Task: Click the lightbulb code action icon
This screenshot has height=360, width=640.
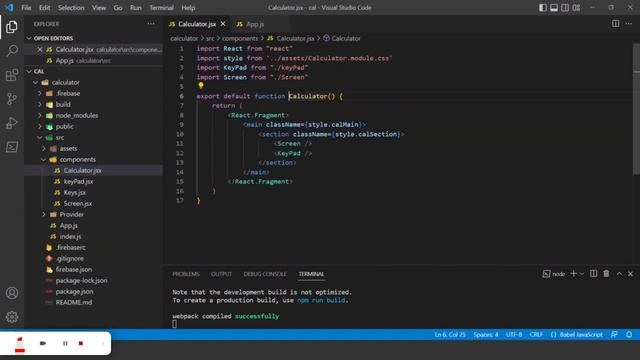Action: pyautogui.click(x=200, y=86)
